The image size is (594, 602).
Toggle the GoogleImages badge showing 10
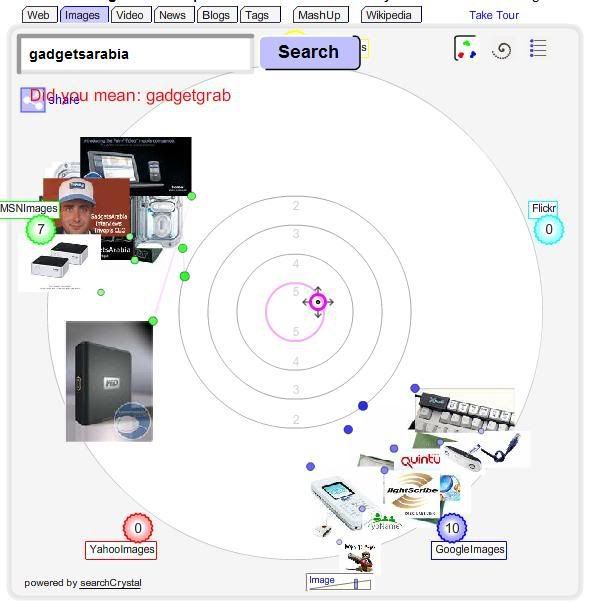[x=452, y=528]
